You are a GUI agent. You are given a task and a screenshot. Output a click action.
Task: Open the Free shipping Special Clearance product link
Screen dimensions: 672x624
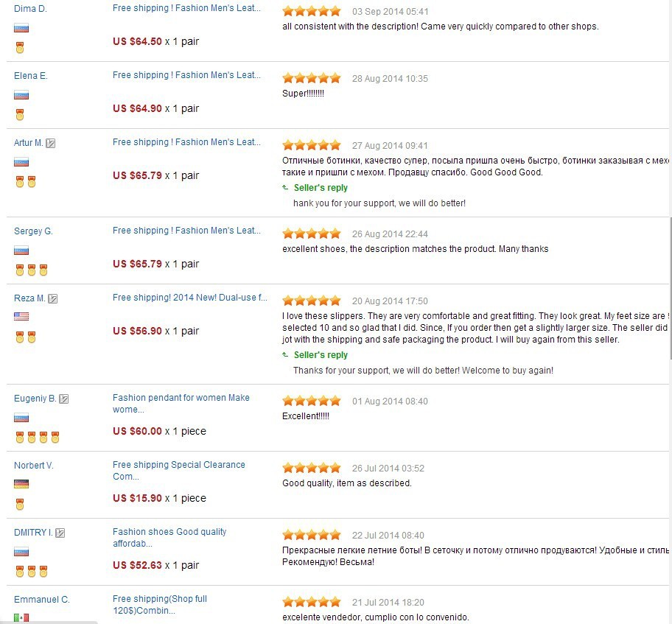click(179, 471)
